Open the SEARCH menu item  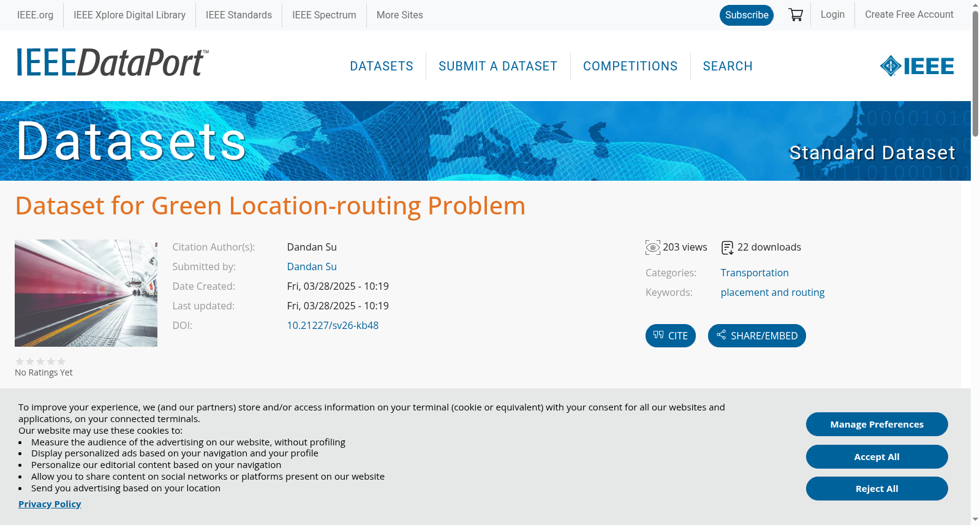click(x=728, y=66)
